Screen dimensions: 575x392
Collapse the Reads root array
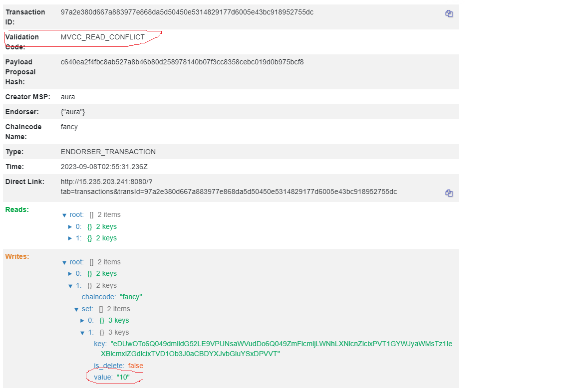point(65,214)
